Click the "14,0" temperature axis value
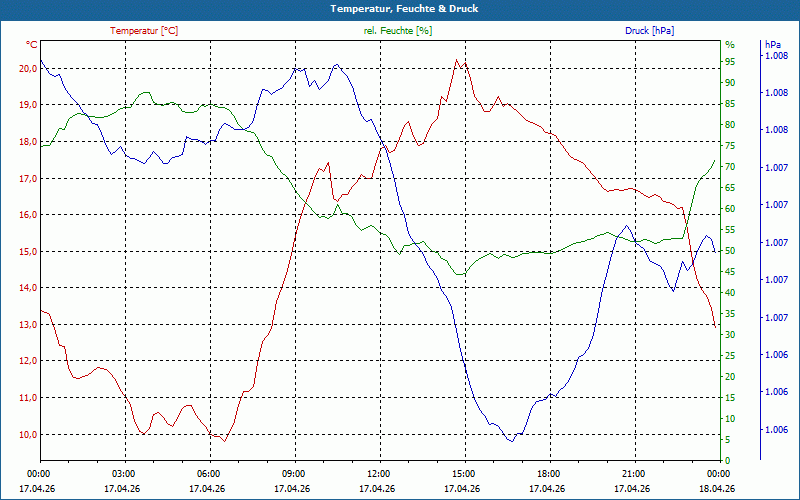Viewport: 800px width, 500px height. tap(28, 288)
